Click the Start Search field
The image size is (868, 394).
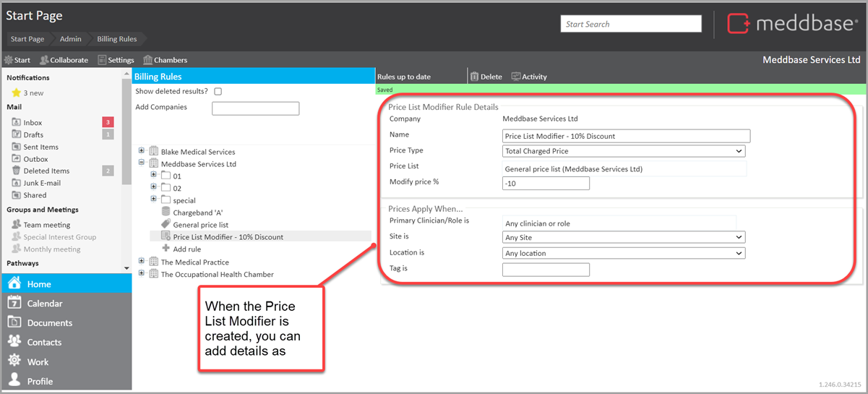630,24
